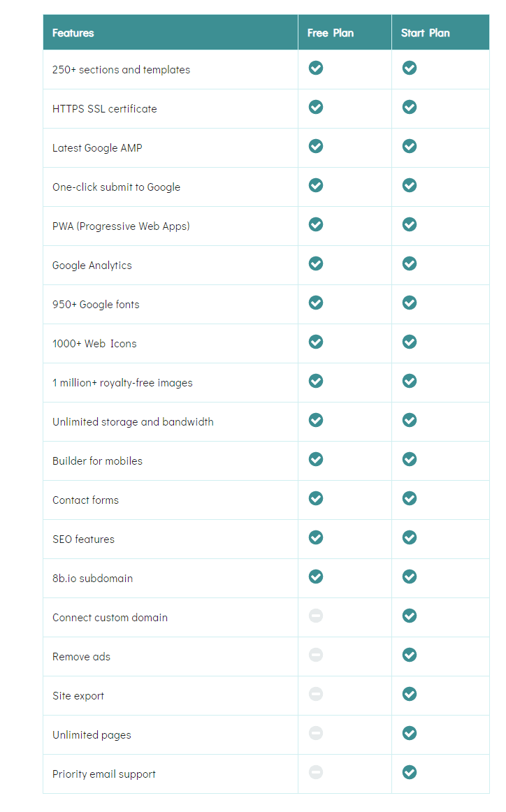Click Start Plan checkmark for Priority email support
Screen dimensions: 506x812
[x=410, y=772]
